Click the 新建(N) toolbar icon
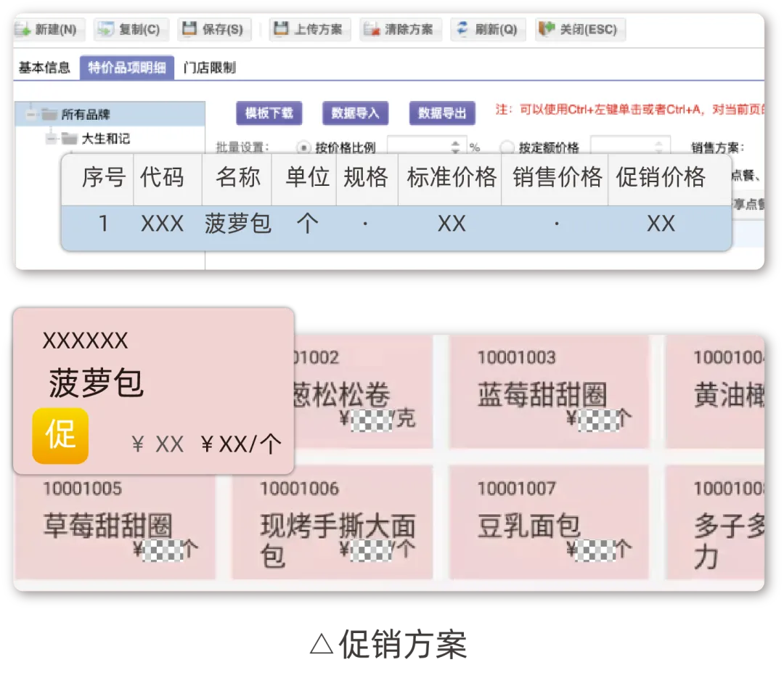784x681 pixels. click(23, 30)
